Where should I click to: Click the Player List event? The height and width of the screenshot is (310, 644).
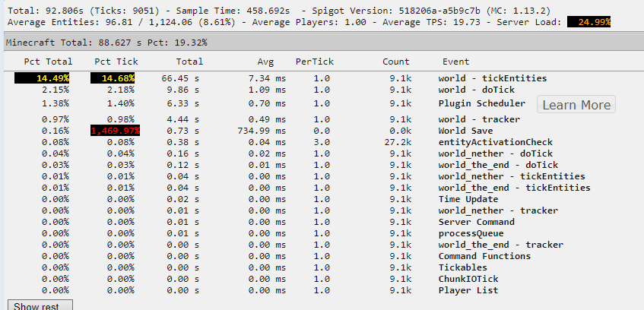(x=468, y=290)
